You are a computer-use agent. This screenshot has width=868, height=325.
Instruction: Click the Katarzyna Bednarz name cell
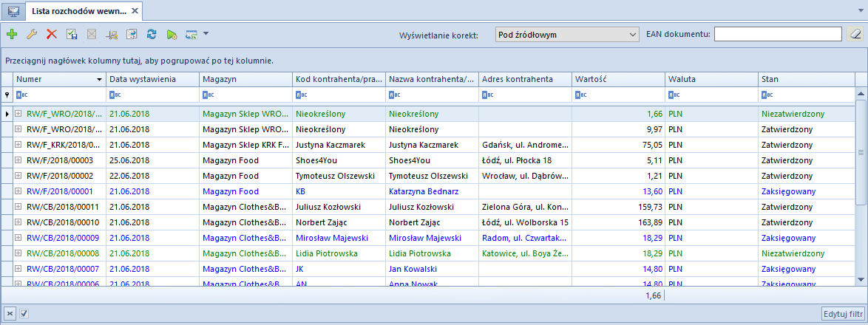(432, 191)
